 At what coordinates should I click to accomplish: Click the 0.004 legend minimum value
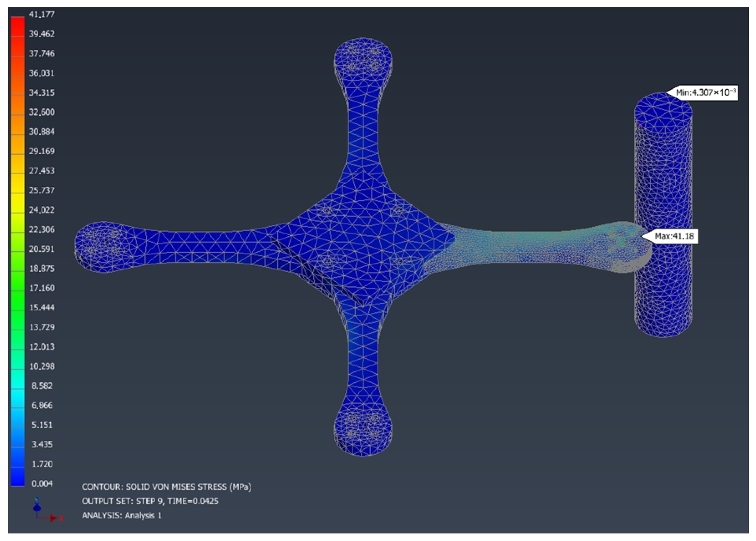(42, 483)
